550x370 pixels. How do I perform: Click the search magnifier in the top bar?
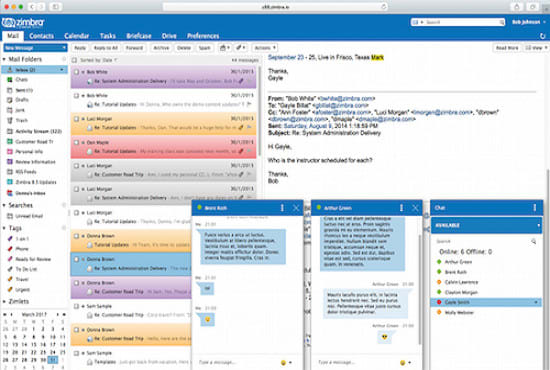[x=502, y=22]
